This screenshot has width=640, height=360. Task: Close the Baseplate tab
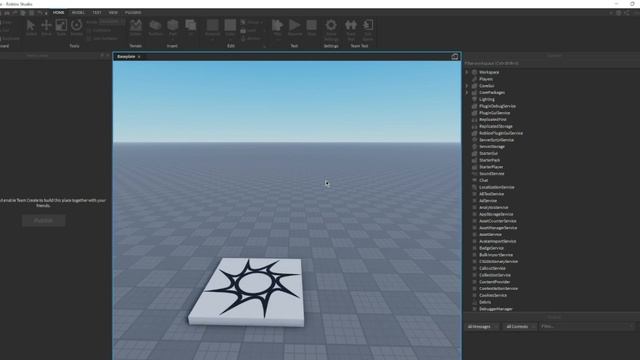[x=139, y=57]
